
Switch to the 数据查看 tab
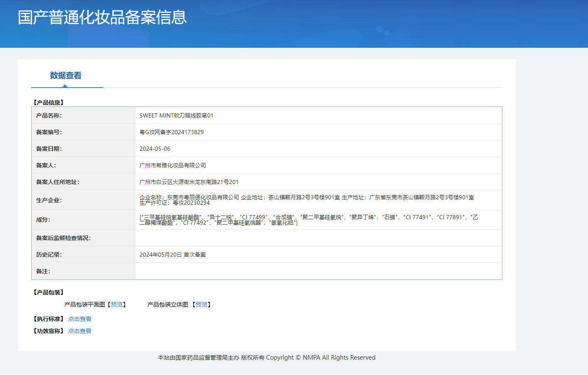click(66, 76)
